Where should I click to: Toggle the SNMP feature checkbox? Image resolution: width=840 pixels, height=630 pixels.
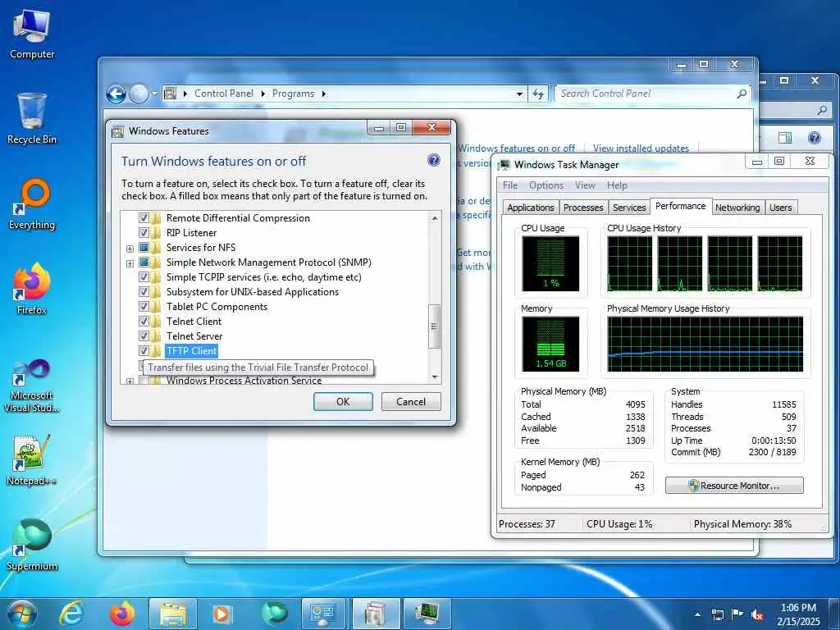144,262
